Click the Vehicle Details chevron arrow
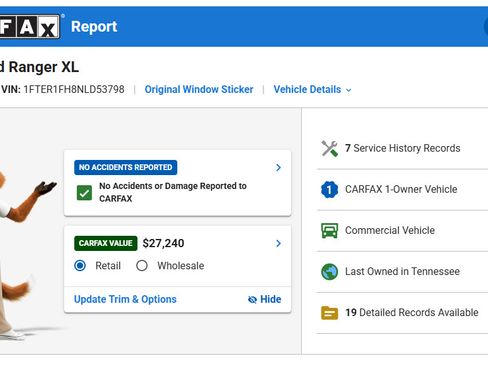The width and height of the screenshot is (488, 366). (x=349, y=90)
